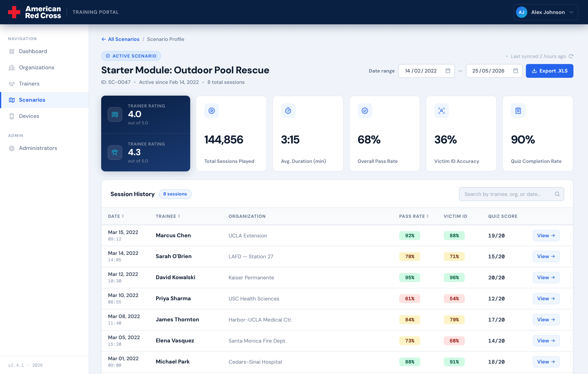Open Dashboard in the sidebar
Image resolution: width=588 pixels, height=374 pixels.
pos(44,51)
